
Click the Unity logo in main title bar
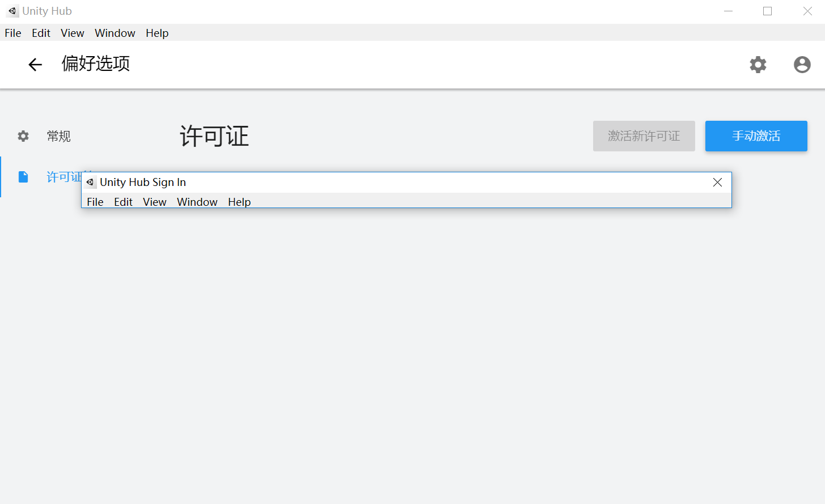[x=12, y=11]
